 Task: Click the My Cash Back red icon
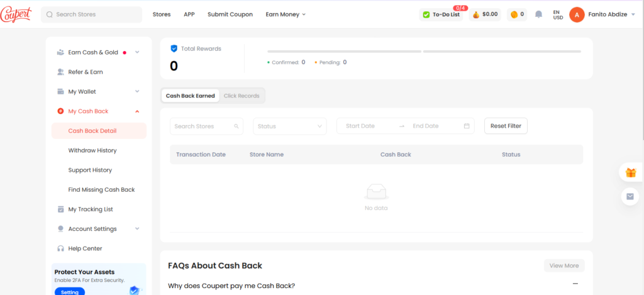pyautogui.click(x=61, y=111)
